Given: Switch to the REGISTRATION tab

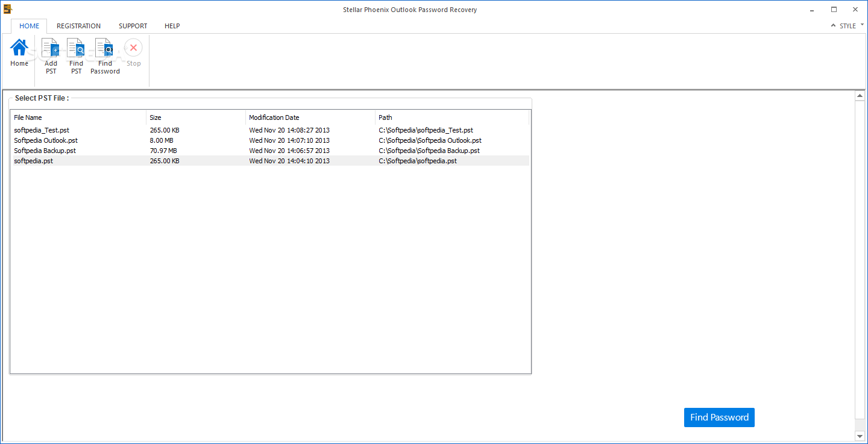Looking at the screenshot, I should (x=78, y=26).
